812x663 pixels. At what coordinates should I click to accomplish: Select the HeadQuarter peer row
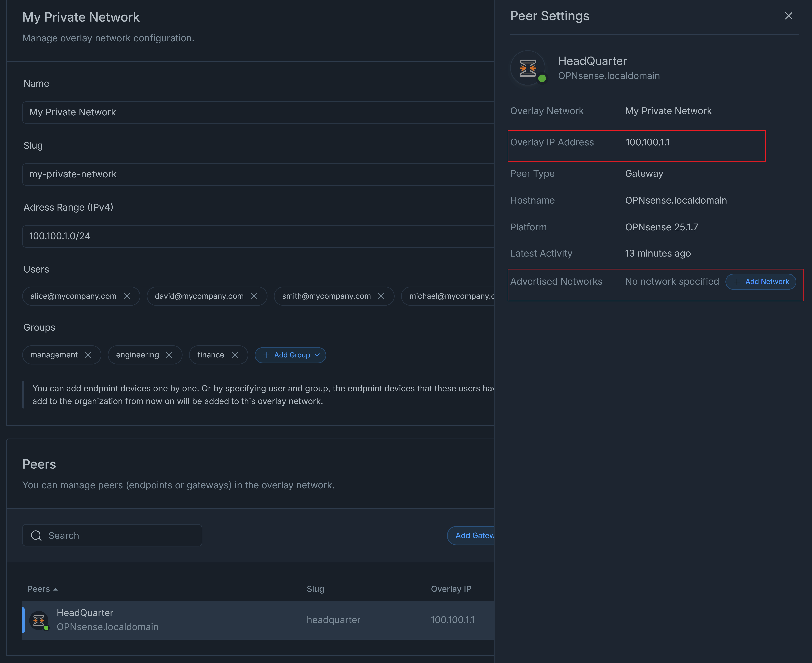pos(259,620)
